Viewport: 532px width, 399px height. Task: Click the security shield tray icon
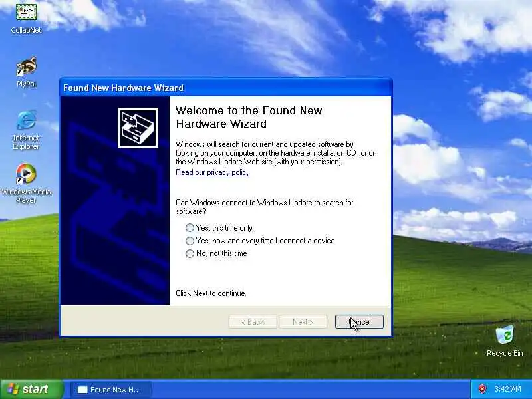(x=481, y=389)
